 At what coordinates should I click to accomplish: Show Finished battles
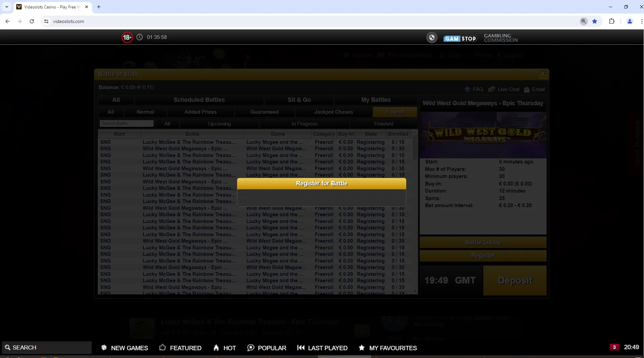pos(384,124)
